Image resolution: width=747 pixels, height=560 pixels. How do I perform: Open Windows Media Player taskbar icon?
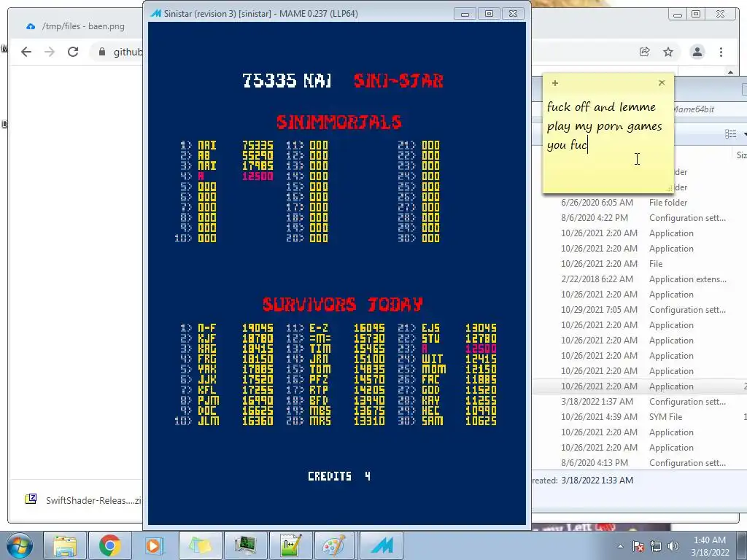coord(155,545)
